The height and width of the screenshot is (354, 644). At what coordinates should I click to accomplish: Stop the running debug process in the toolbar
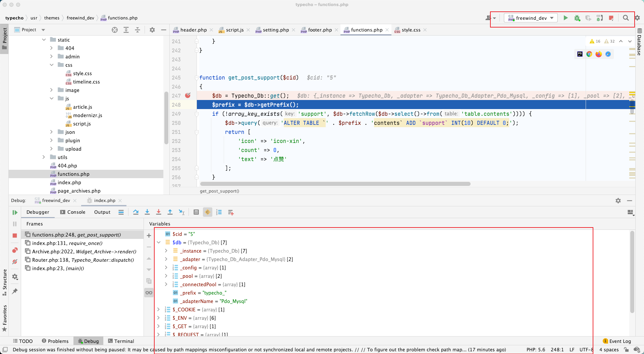(611, 18)
